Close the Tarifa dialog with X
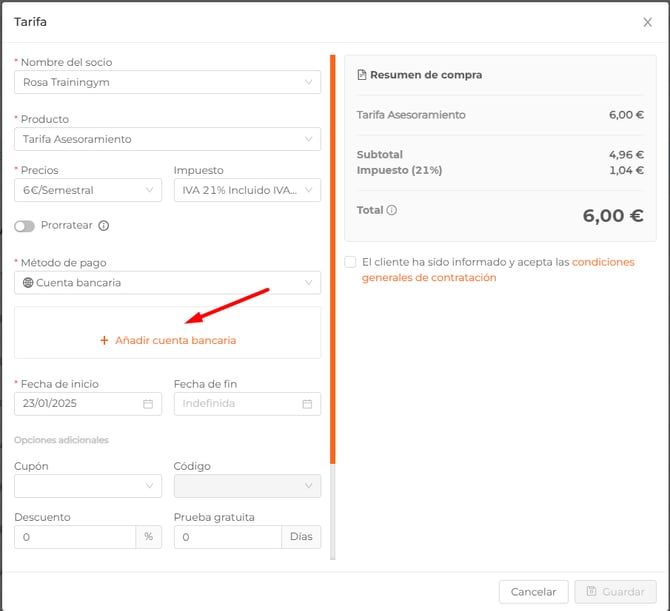The width and height of the screenshot is (670, 611). coord(647,22)
